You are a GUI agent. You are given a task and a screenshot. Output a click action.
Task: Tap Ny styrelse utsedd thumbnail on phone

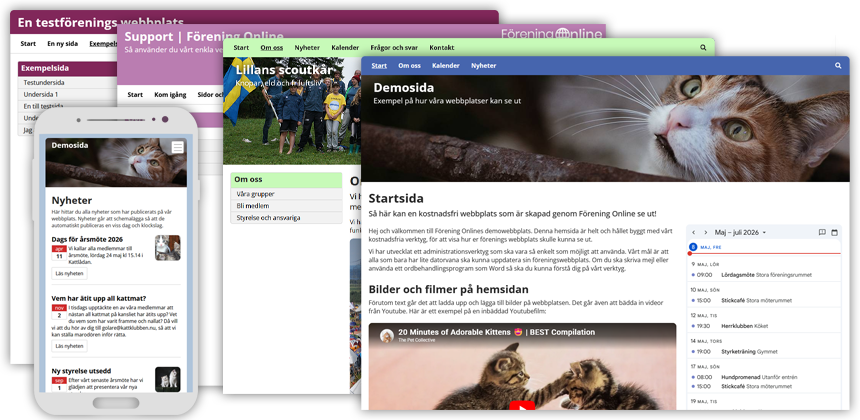(x=168, y=379)
